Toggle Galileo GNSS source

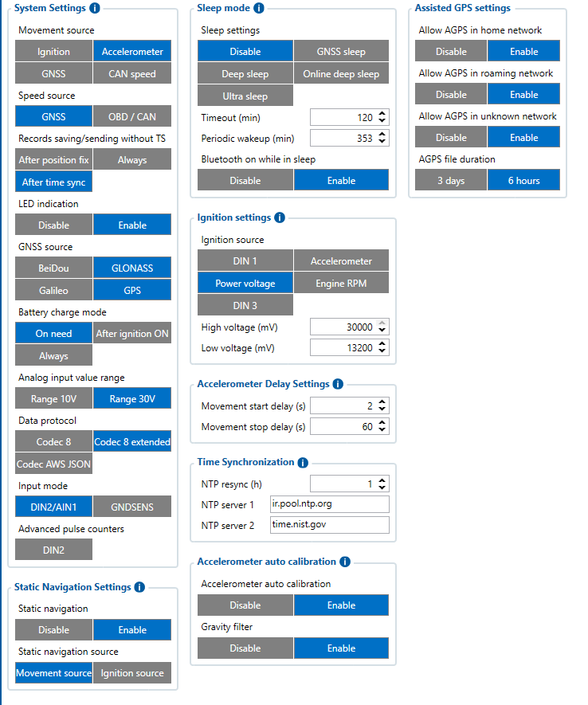click(53, 290)
